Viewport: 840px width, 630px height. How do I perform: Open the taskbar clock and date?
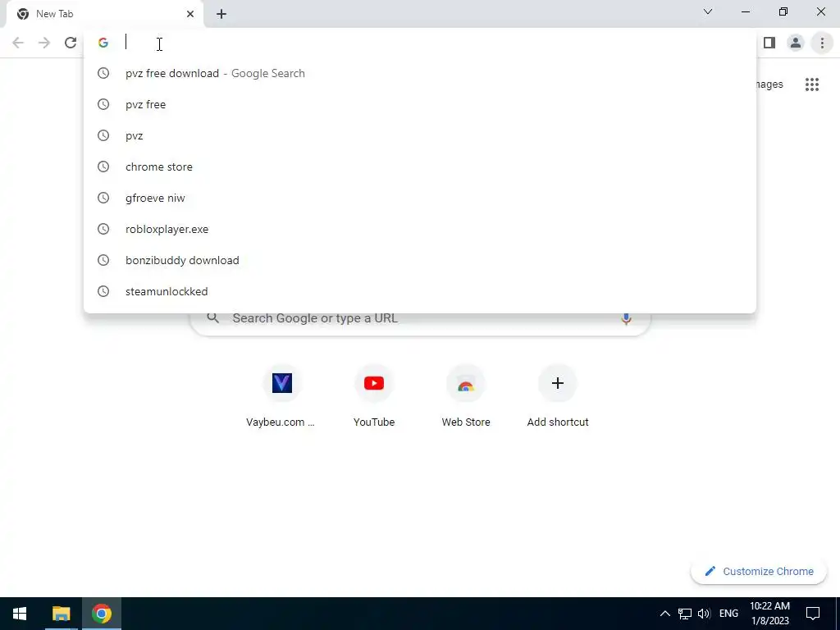click(x=769, y=614)
